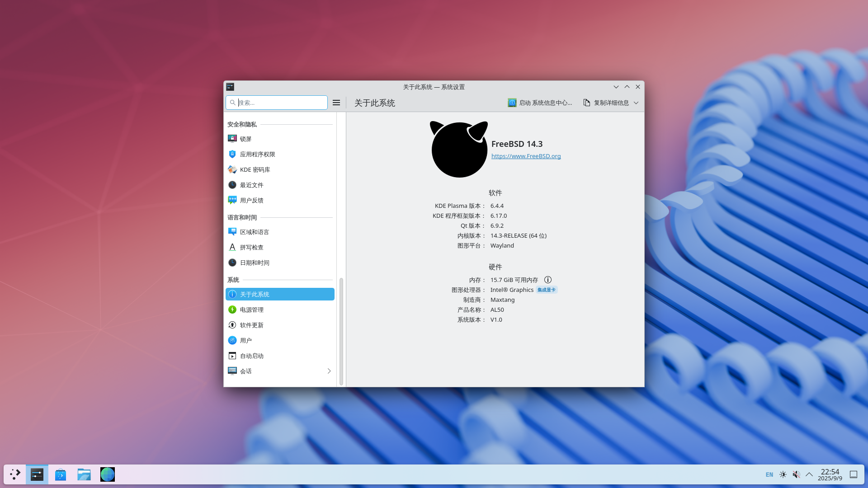The width and height of the screenshot is (868, 488).
Task: Click Wayland graphics platform value
Action: pos(502,245)
